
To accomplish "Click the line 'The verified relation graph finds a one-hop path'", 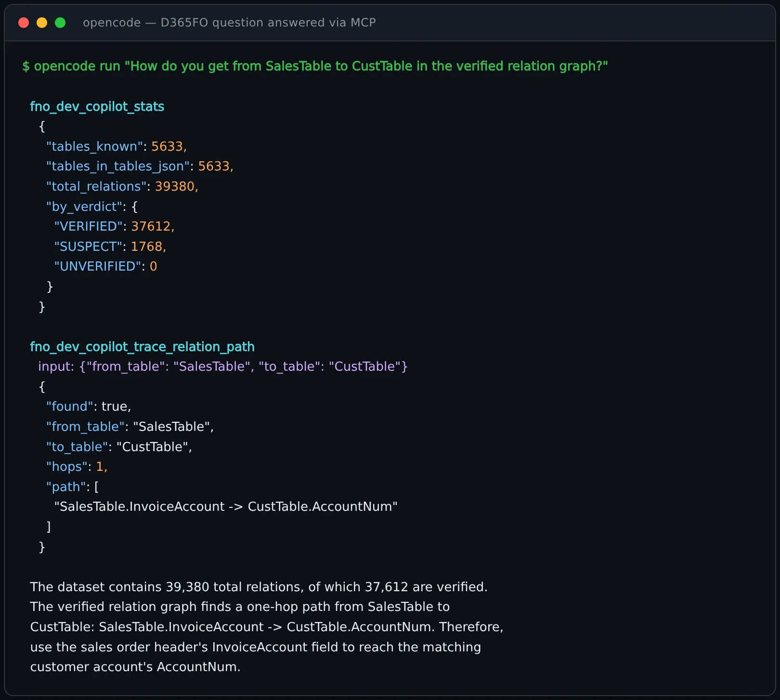I will coord(240,607).
